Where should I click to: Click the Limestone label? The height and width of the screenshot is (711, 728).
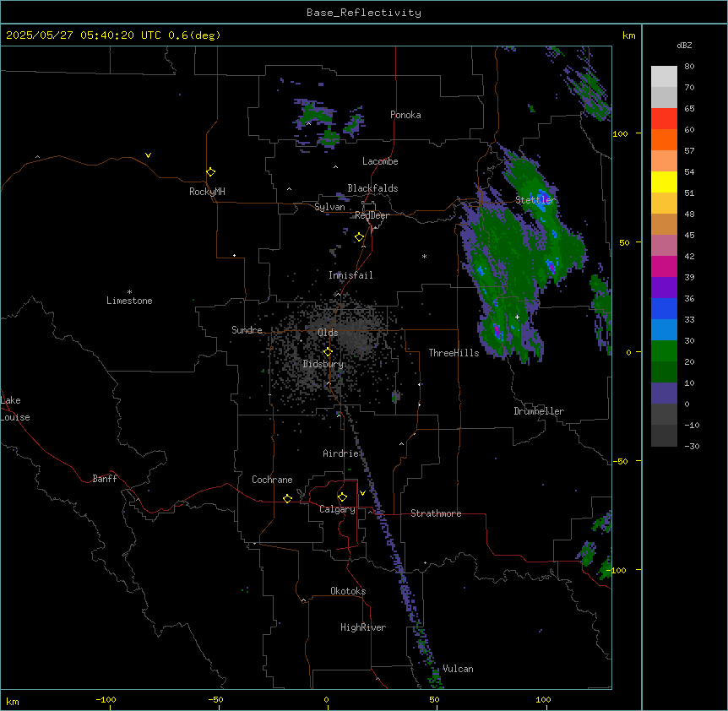(x=129, y=301)
